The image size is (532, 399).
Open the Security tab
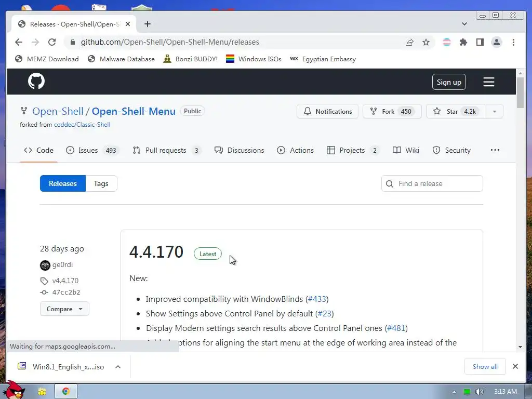(451, 150)
